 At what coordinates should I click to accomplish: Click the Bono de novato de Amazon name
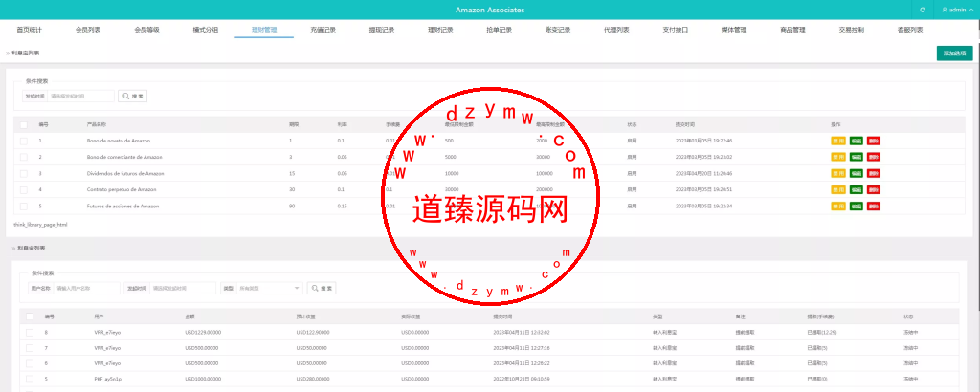[118, 142]
